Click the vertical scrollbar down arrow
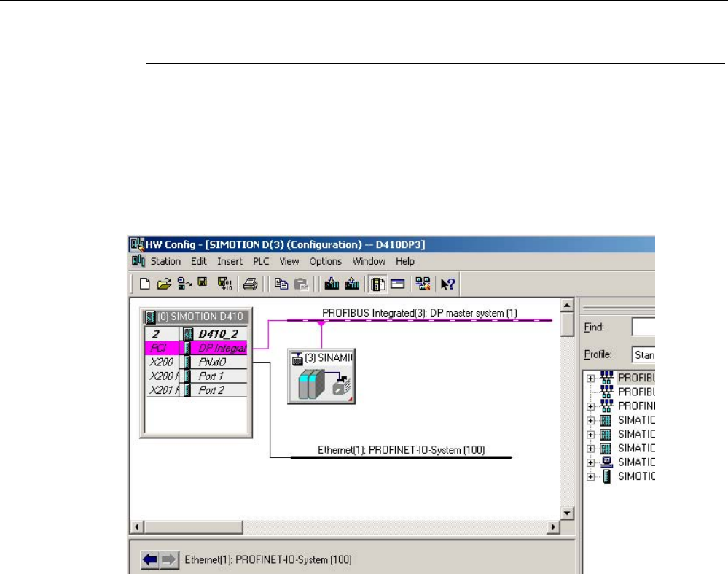 (x=567, y=513)
